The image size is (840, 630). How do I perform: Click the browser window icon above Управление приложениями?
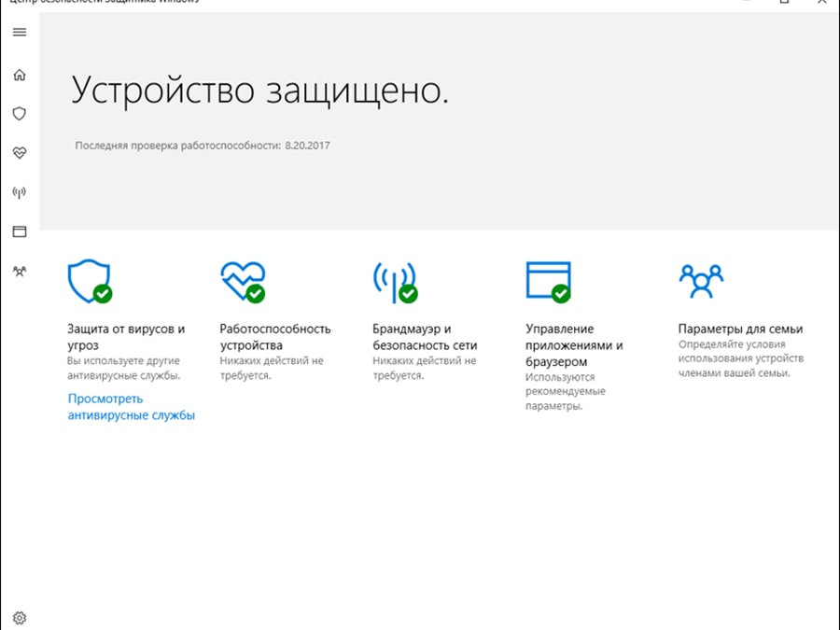547,280
